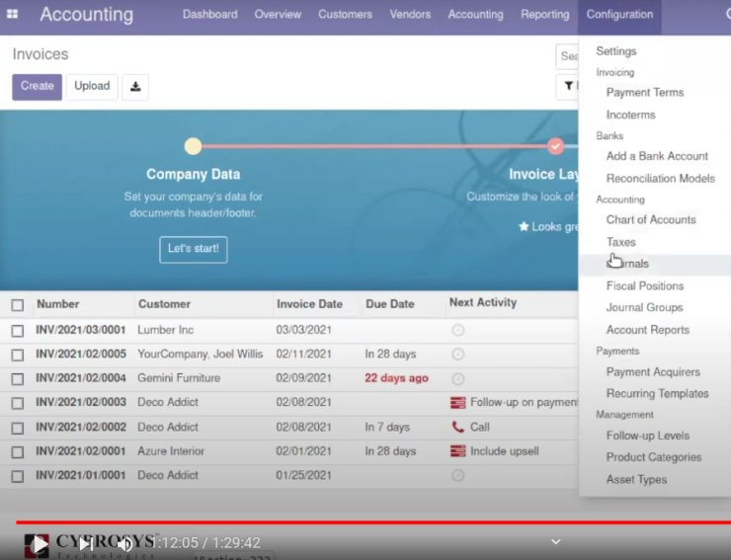Open the apps grid menu icon
Viewport: 731px width, 560px height.
(x=13, y=14)
